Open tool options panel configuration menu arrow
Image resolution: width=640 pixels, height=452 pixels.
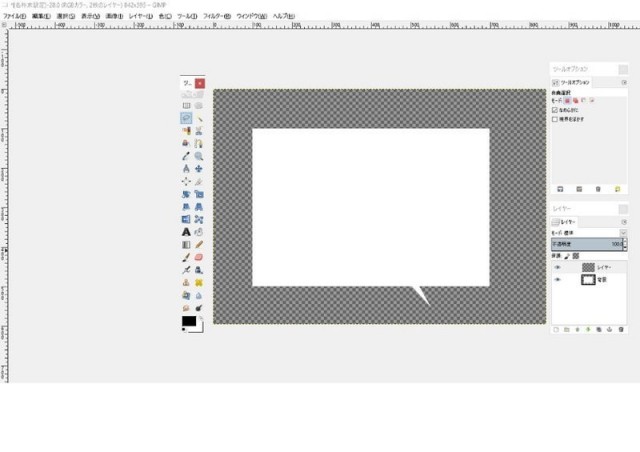click(x=623, y=82)
